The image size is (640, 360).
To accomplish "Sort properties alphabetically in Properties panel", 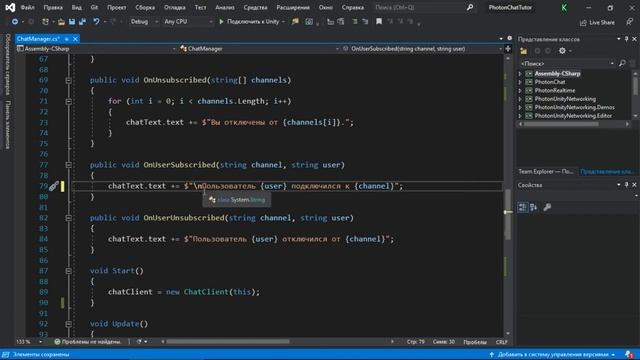I will [x=534, y=207].
